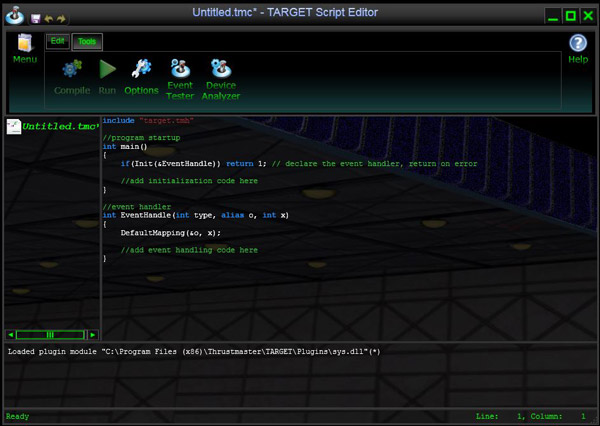Click the '//program startup' comment line

[x=141, y=138]
